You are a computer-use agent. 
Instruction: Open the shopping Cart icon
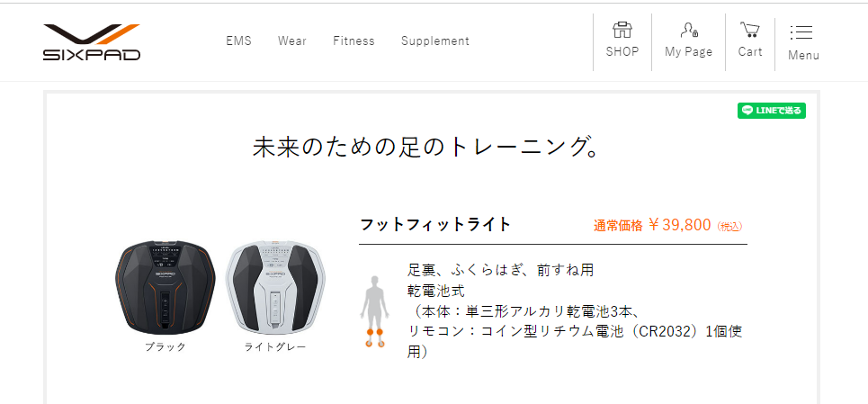[749, 30]
